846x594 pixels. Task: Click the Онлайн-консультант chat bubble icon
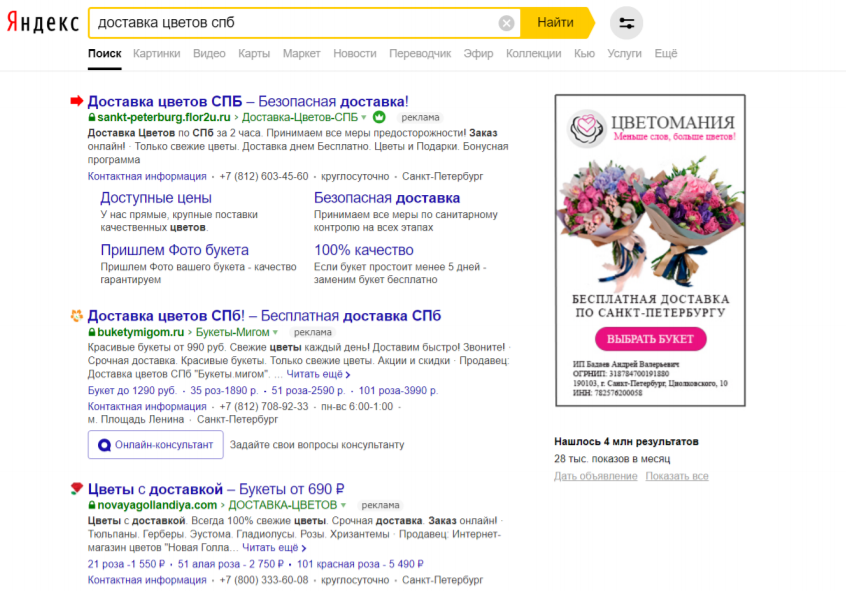[x=104, y=445]
